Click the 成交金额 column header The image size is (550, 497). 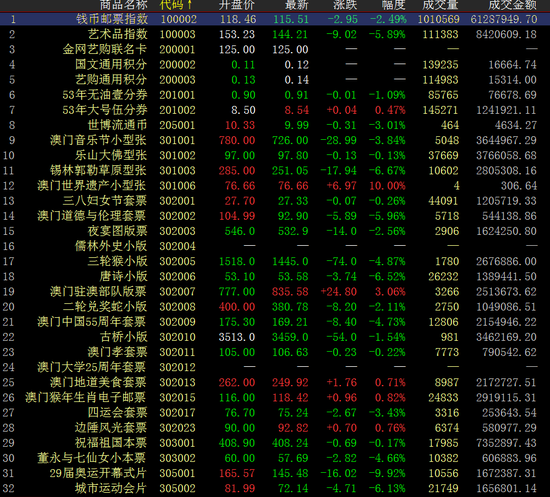coord(512,5)
